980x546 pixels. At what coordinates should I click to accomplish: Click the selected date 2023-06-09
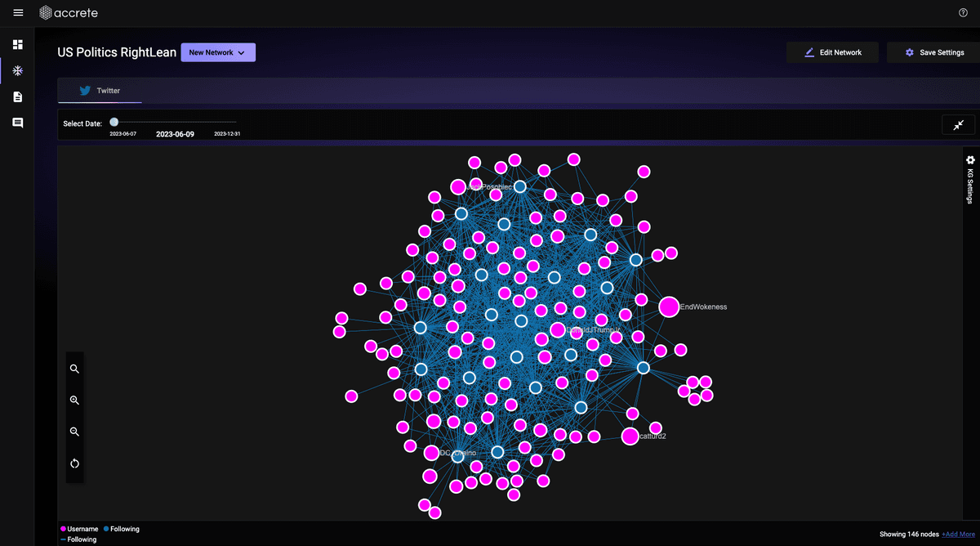point(175,133)
